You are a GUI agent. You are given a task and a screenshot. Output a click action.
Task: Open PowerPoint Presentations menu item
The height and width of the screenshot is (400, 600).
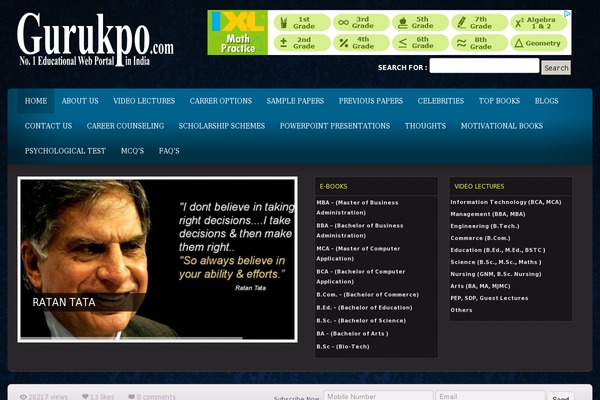[x=335, y=126]
